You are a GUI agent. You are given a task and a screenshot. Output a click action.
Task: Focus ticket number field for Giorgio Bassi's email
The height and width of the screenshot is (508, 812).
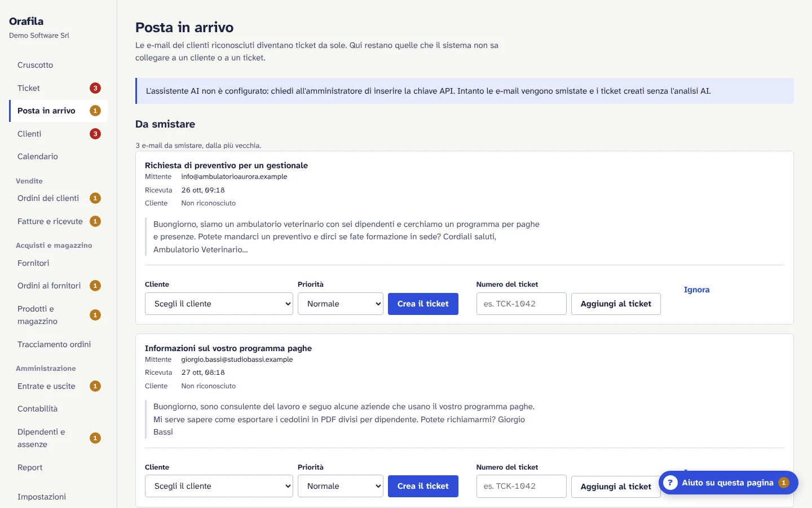pyautogui.click(x=521, y=486)
